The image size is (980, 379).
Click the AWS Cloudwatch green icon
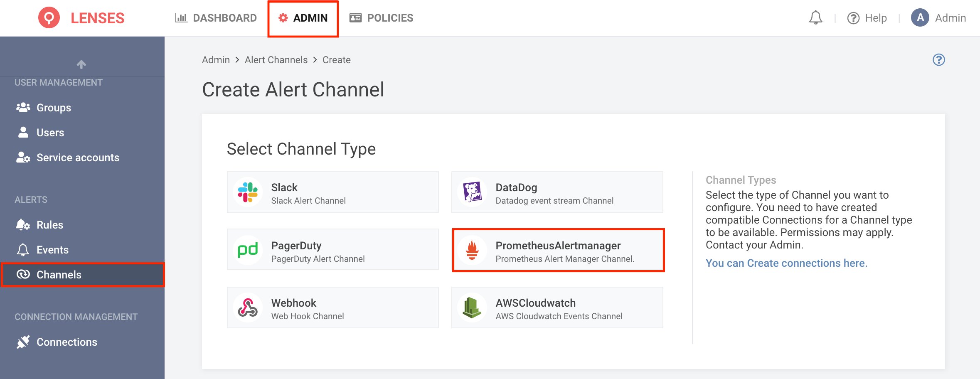(472, 308)
